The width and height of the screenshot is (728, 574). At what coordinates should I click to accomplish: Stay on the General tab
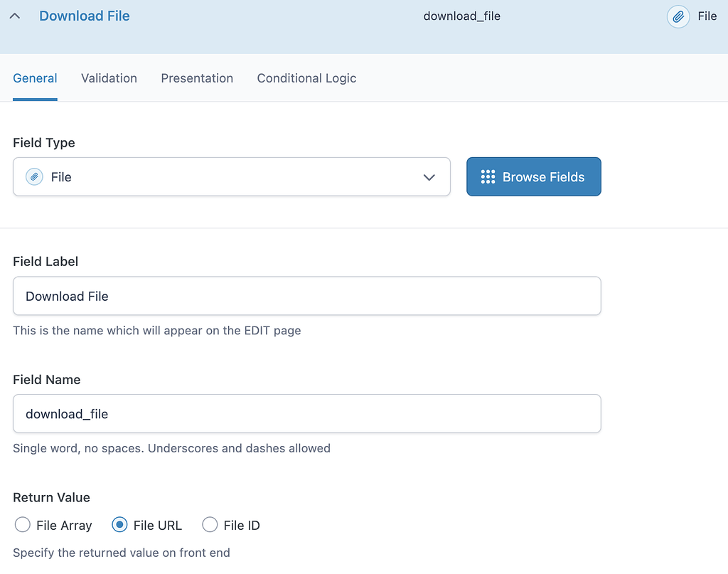tap(35, 78)
